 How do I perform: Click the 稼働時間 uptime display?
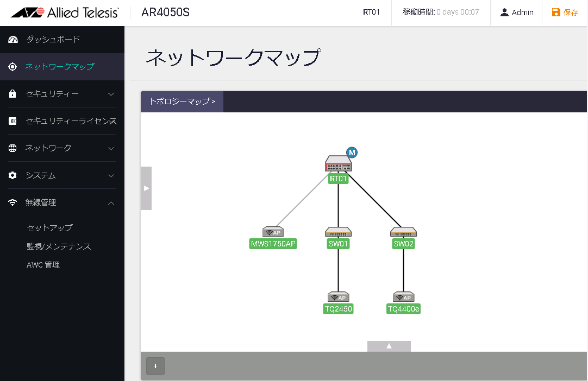coord(441,12)
